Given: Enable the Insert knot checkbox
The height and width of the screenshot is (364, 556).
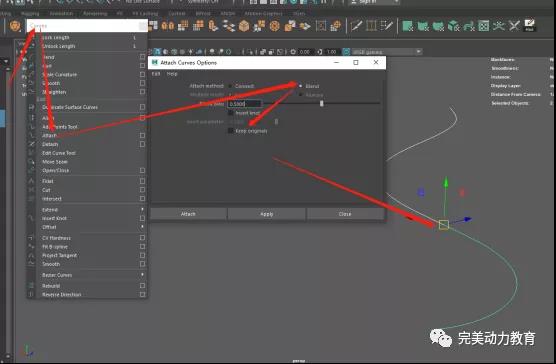Looking at the screenshot, I should point(231,113).
